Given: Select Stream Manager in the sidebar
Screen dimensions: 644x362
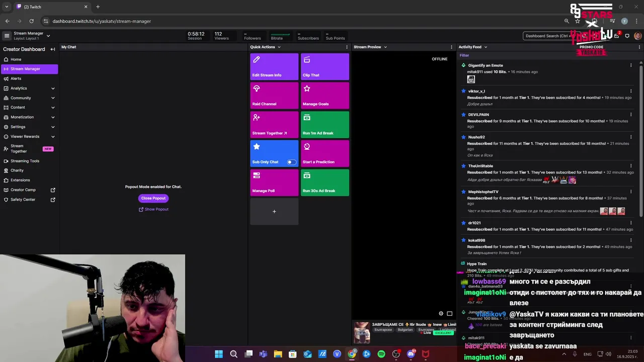Looking at the screenshot, I should pos(29,69).
